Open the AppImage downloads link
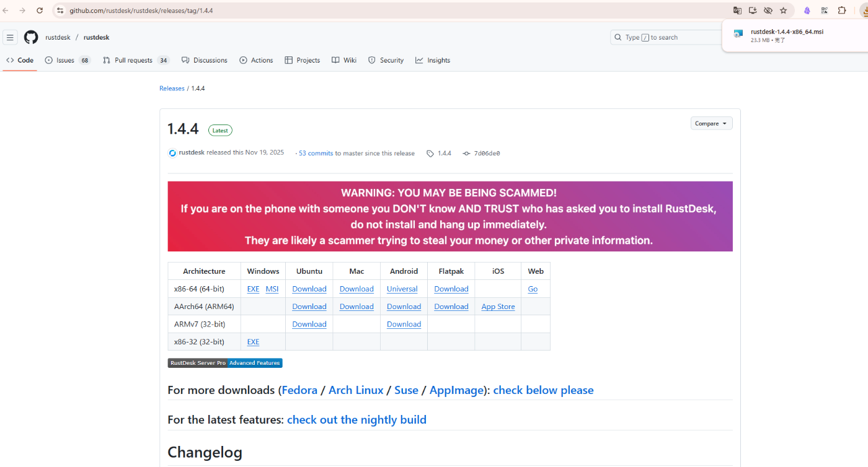 [x=456, y=390]
